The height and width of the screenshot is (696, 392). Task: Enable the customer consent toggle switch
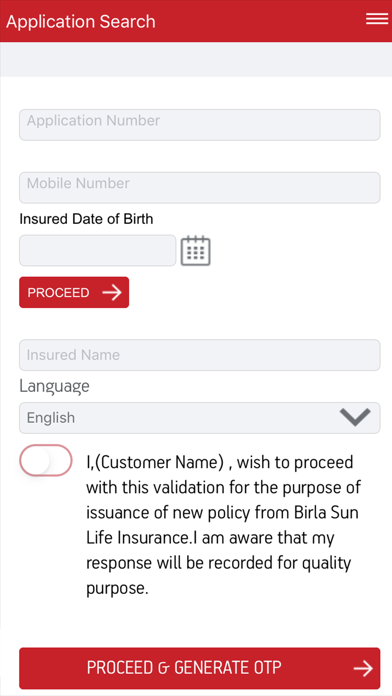click(x=46, y=460)
